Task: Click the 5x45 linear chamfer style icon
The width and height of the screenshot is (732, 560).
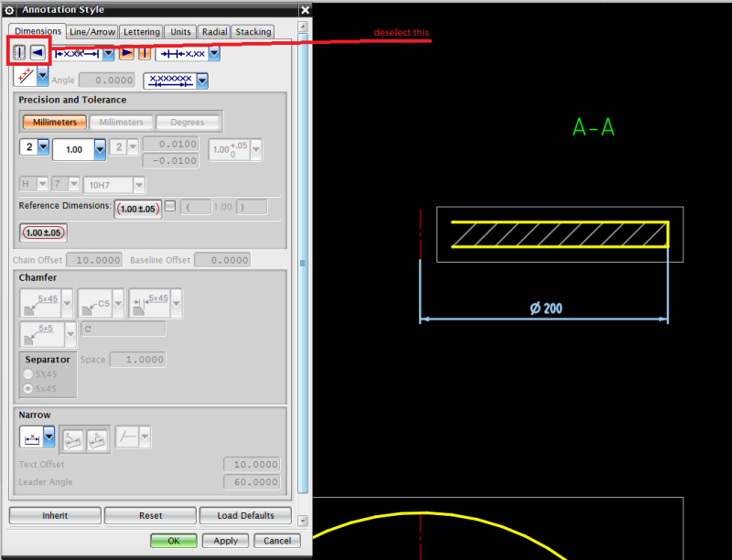Action: tap(150, 304)
